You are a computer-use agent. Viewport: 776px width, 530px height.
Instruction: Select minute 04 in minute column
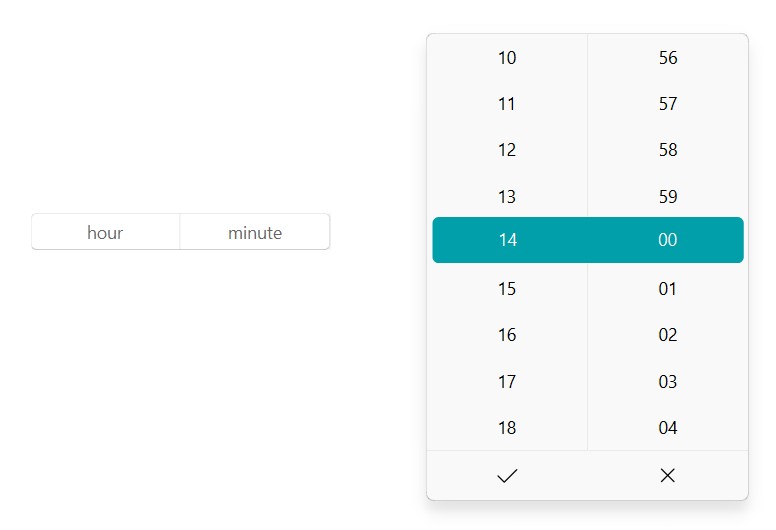(668, 428)
